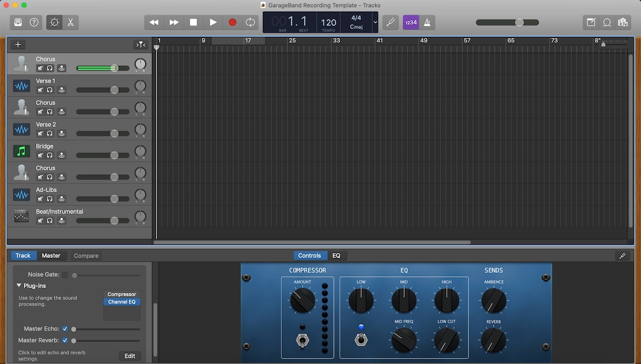Click the Tuner fork icon

[390, 22]
